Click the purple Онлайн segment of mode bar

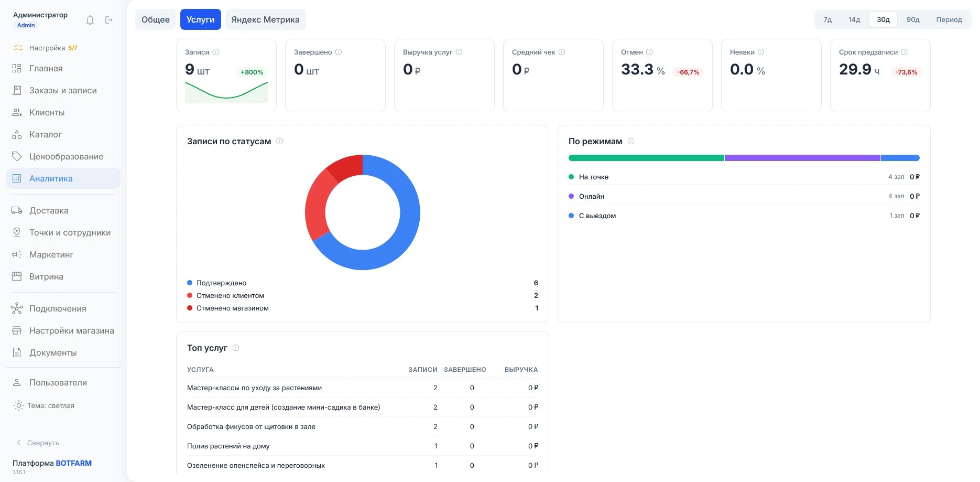click(802, 158)
